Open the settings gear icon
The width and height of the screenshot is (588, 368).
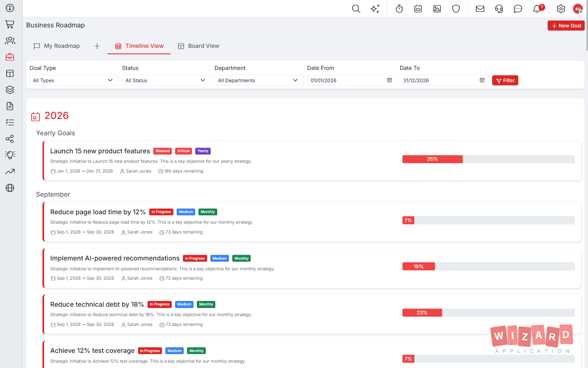click(561, 9)
